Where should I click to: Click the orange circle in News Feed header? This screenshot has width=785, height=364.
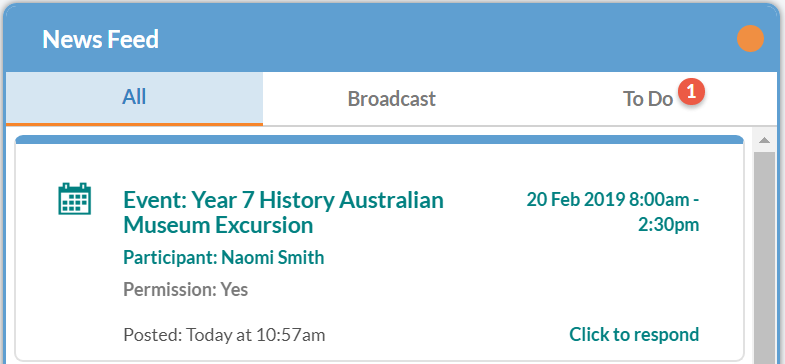(x=750, y=39)
